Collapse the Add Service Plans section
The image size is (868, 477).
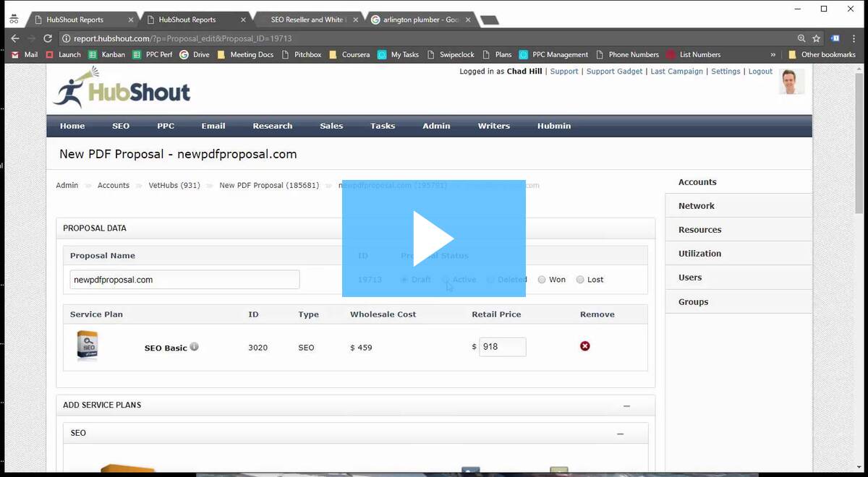(627, 406)
